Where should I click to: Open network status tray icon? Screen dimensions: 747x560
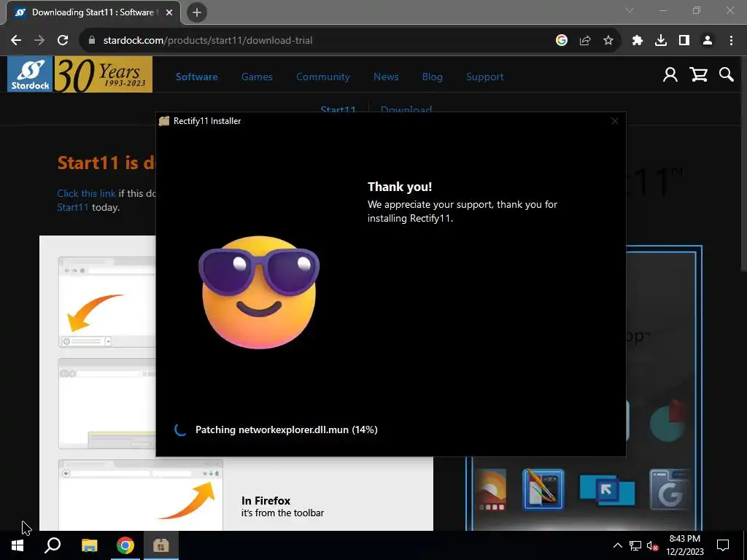635,545
